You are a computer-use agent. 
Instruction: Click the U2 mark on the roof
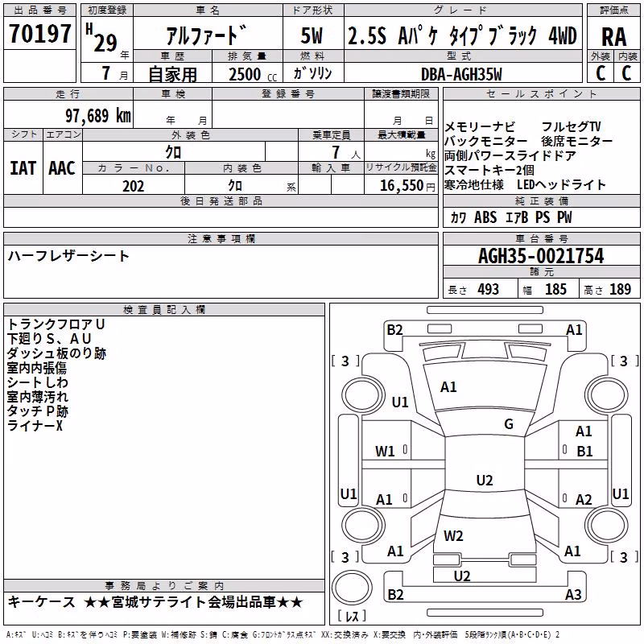coord(485,480)
